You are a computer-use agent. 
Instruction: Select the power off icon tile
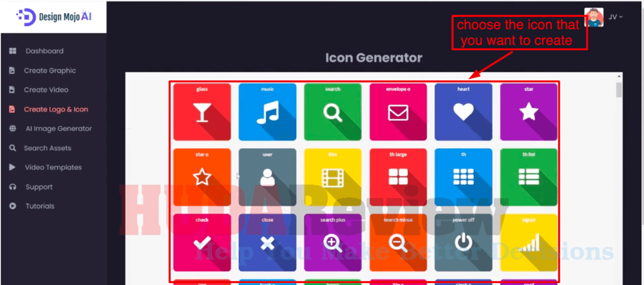pyautogui.click(x=464, y=243)
